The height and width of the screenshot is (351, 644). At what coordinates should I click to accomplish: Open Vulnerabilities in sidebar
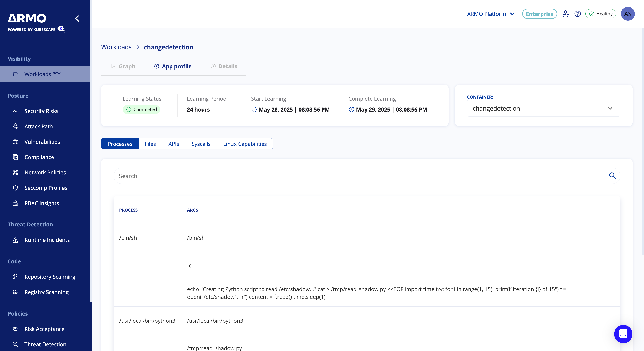click(x=45, y=142)
